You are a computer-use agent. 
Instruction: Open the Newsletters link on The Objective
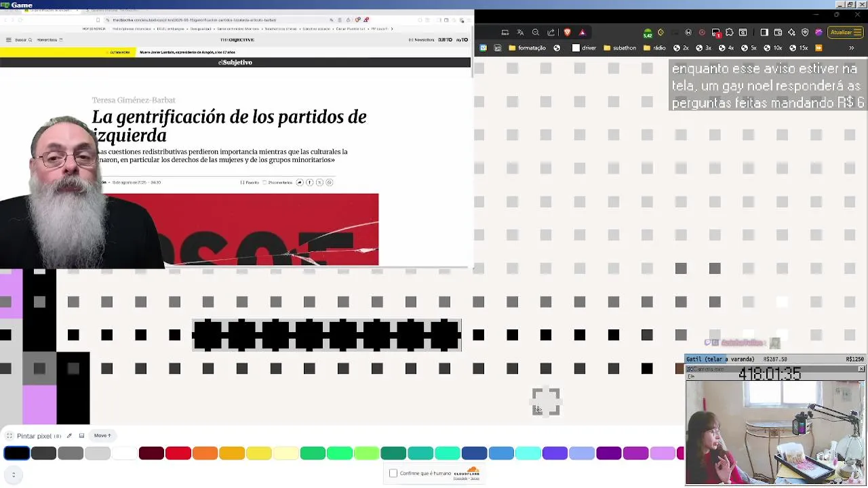[x=422, y=40]
